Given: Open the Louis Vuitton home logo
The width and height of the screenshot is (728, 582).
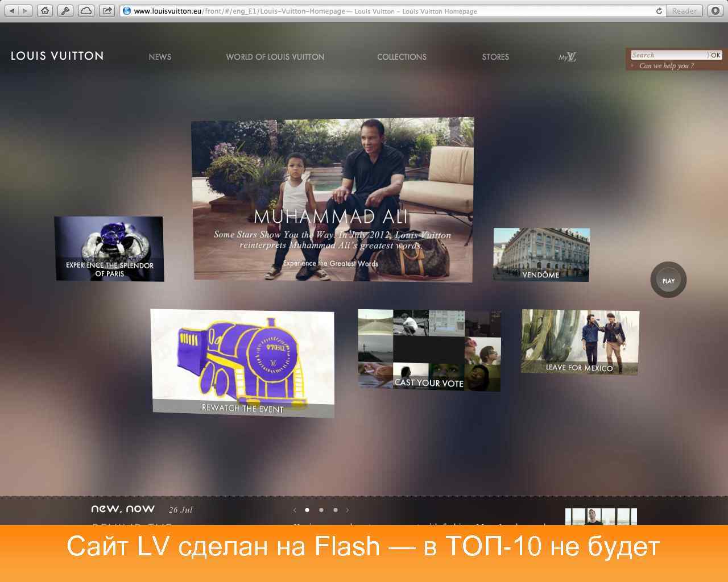Looking at the screenshot, I should click(56, 56).
